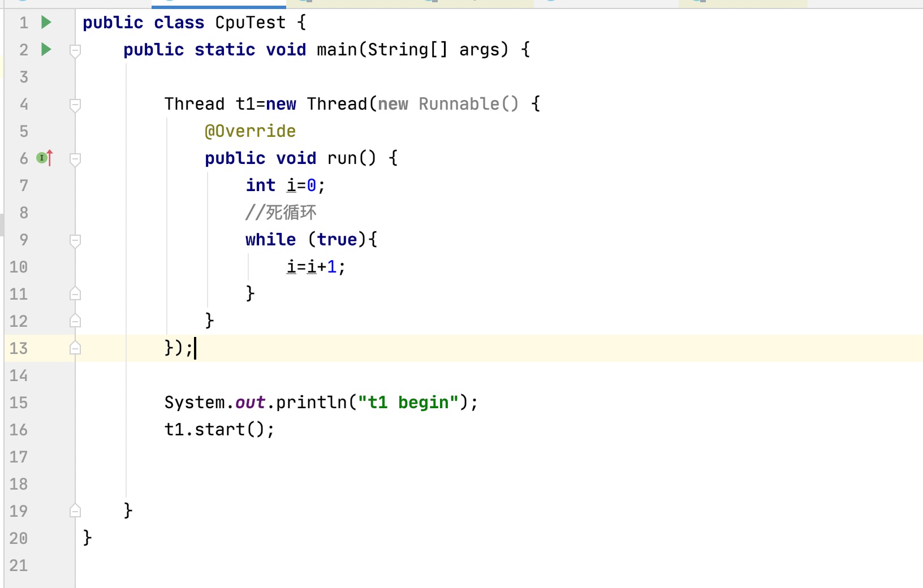Click the class name CpuTest
This screenshot has width=923, height=588.
click(251, 23)
